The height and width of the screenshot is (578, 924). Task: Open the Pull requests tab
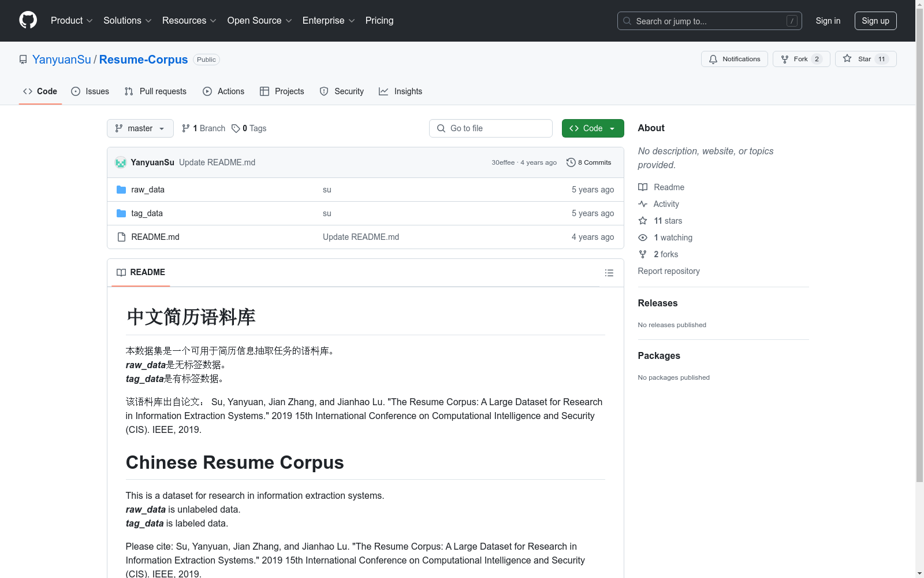pos(155,91)
